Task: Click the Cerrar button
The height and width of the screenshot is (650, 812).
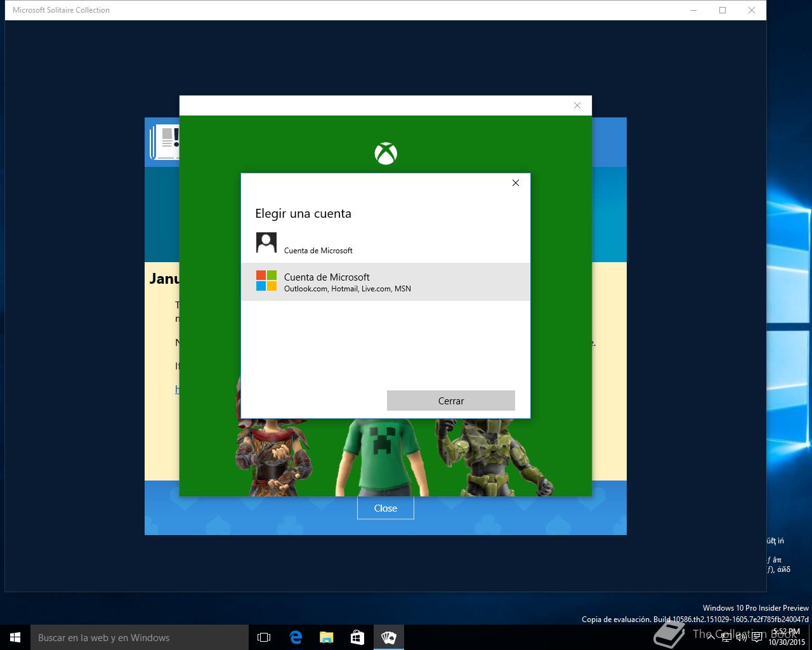Action: coord(451,401)
